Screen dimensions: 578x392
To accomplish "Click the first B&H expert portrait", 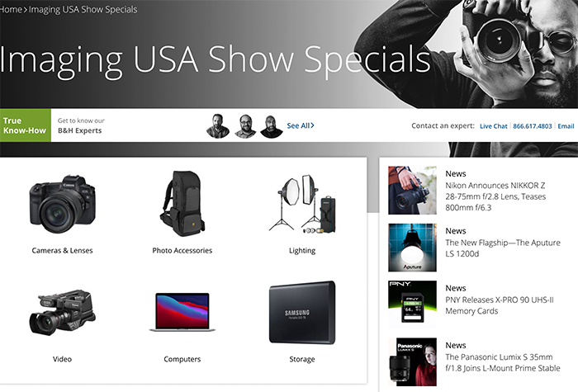I will click(x=218, y=126).
